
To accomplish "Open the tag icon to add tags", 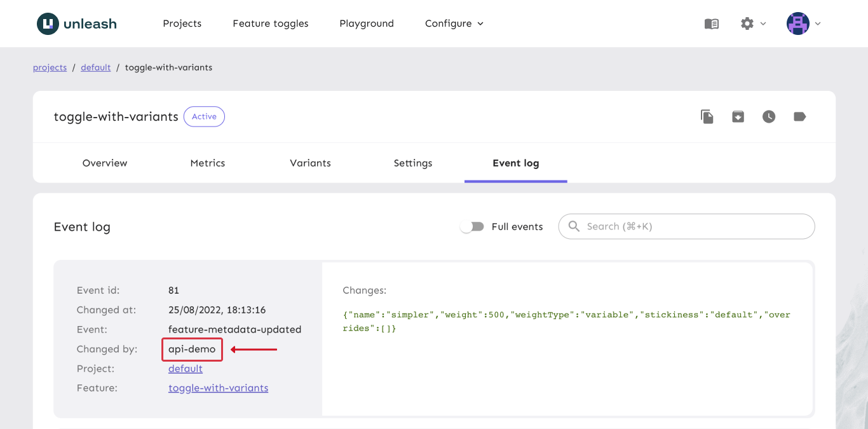I will tap(799, 116).
